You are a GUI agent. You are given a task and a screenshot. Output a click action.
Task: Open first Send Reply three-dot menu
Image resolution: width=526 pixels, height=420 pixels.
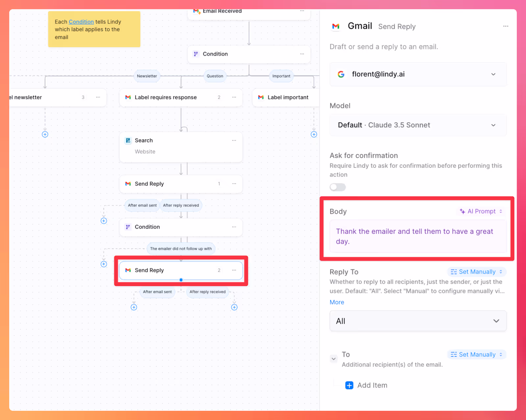pyautogui.click(x=234, y=184)
